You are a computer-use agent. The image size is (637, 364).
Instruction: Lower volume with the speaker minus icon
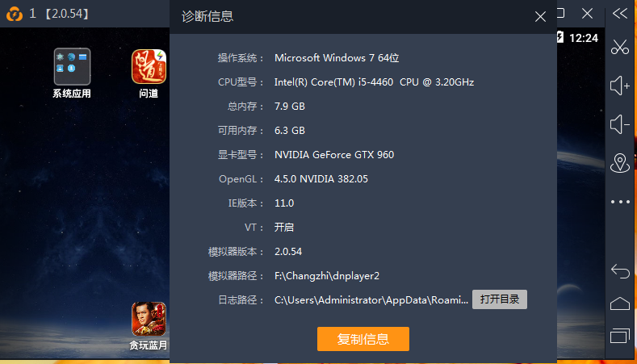click(619, 124)
